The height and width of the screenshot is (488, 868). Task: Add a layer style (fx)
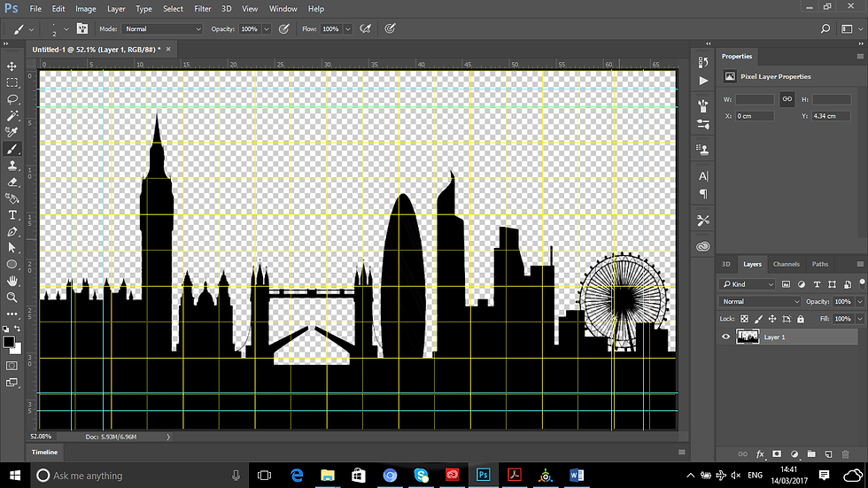coord(760,454)
